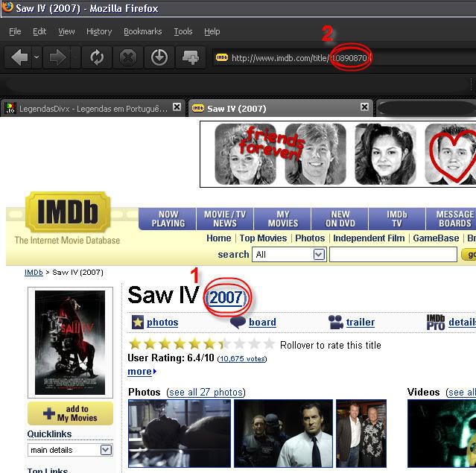Click the IMDb Pro icon

click(436, 322)
